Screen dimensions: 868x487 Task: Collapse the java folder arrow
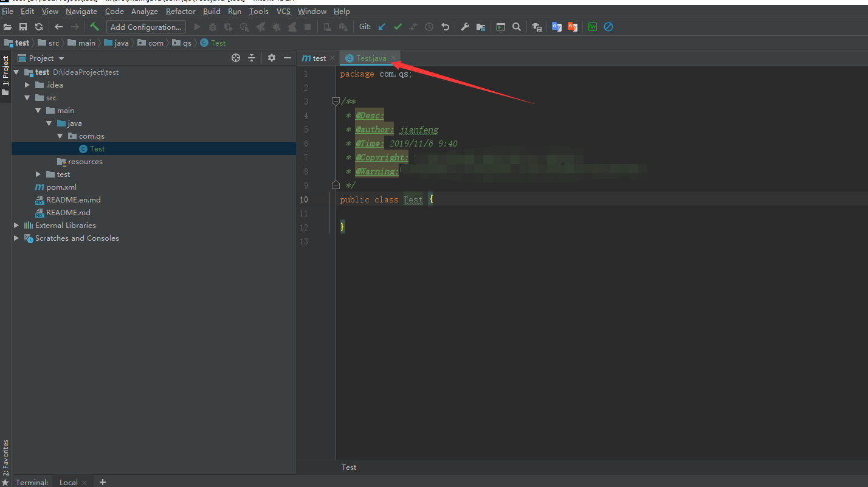coord(49,123)
